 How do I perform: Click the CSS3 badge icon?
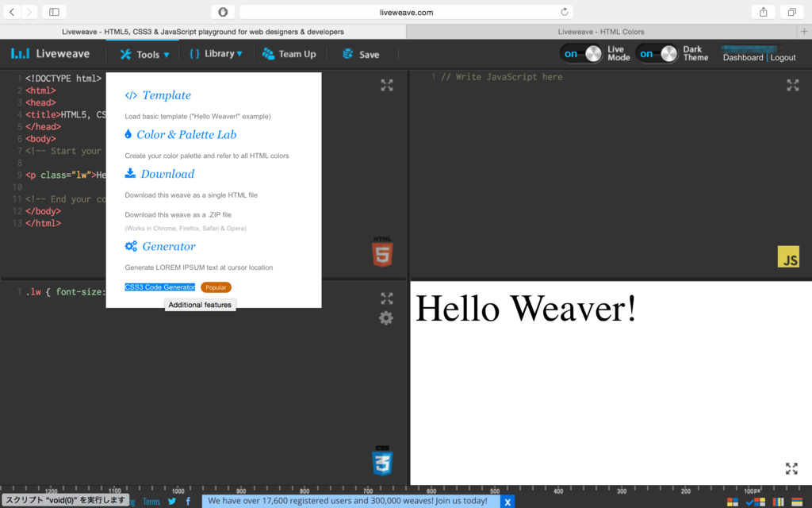click(383, 462)
